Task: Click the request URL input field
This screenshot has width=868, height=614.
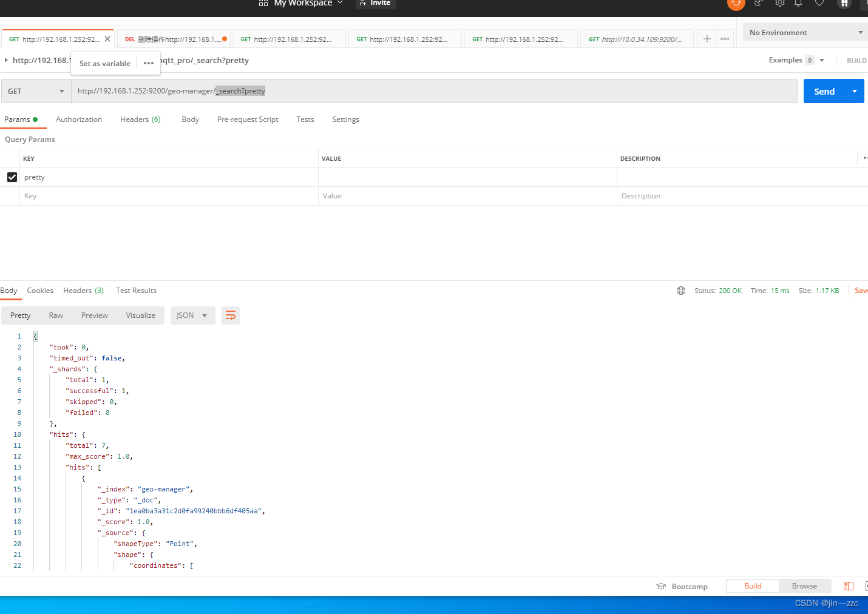Action: pos(434,91)
